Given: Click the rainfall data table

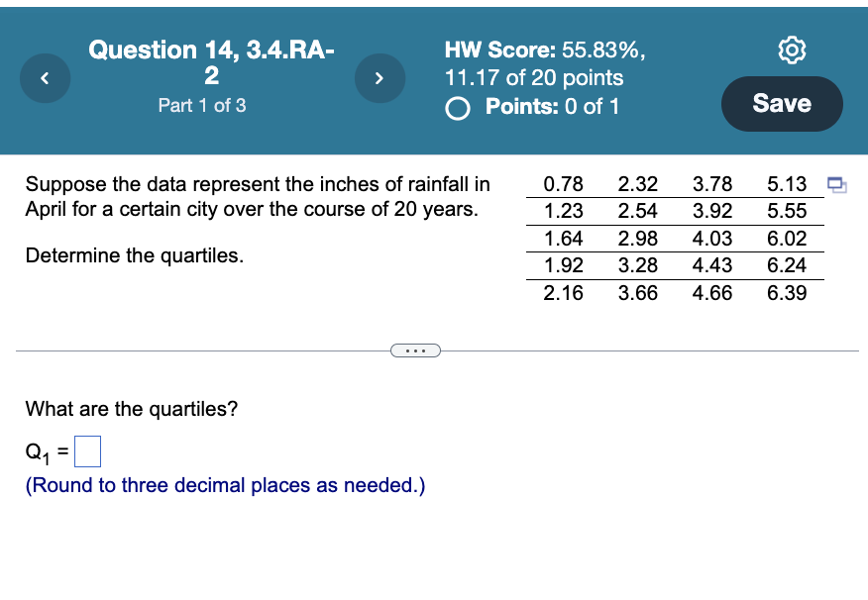Looking at the screenshot, I should tap(674, 238).
